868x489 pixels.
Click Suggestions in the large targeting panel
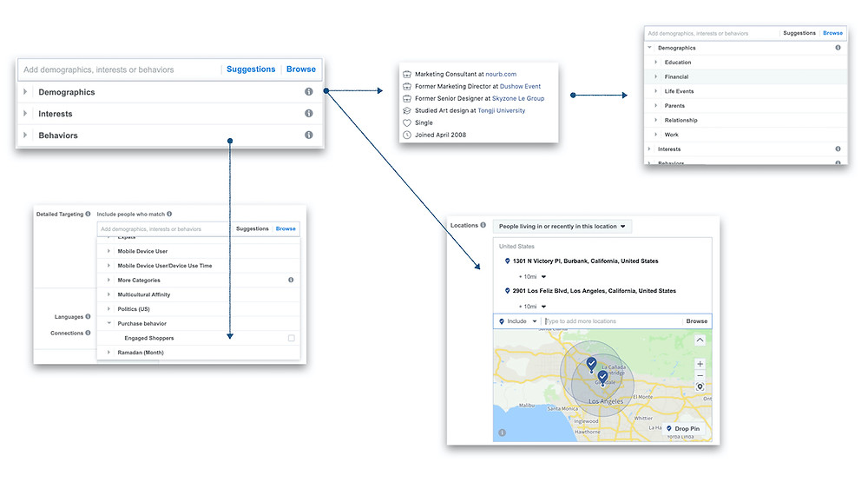pyautogui.click(x=251, y=69)
